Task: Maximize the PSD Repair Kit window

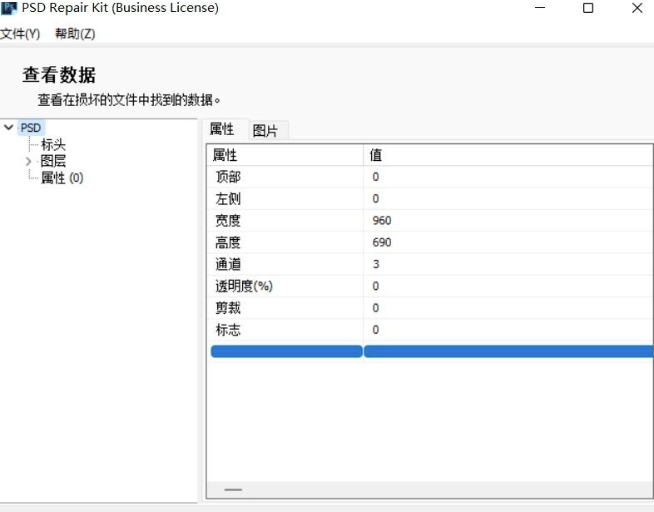Action: [x=588, y=8]
